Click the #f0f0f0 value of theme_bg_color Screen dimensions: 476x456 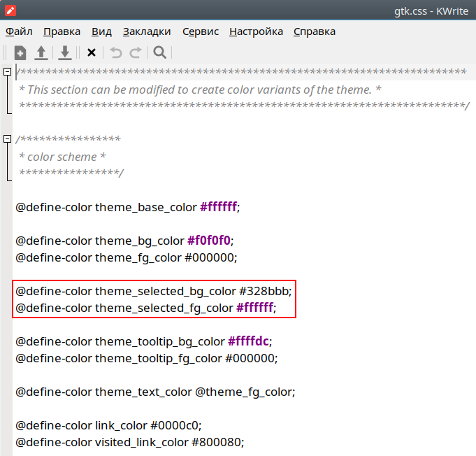click(x=209, y=241)
